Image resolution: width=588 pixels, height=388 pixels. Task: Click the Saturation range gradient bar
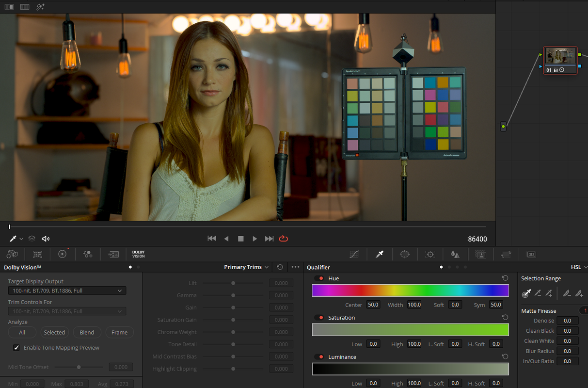coord(410,330)
